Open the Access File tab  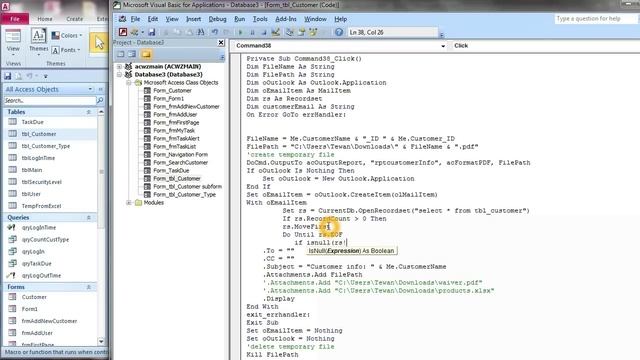tap(15, 19)
